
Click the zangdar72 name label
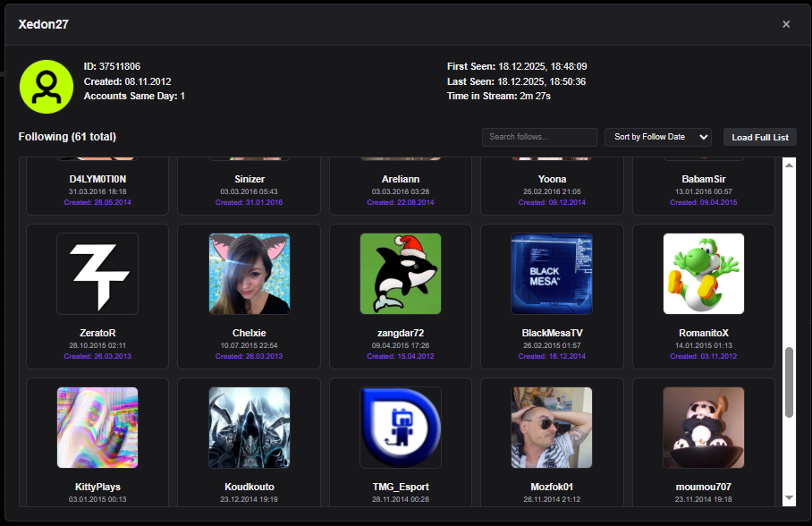[x=401, y=333]
